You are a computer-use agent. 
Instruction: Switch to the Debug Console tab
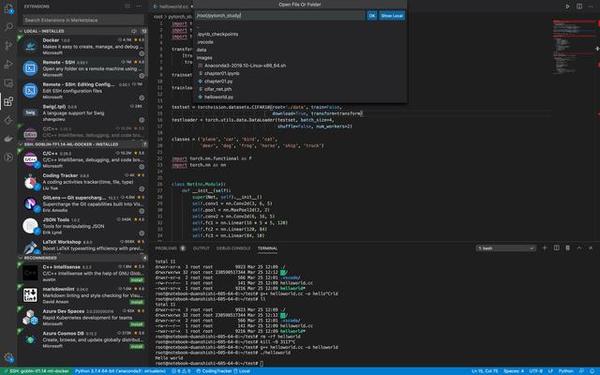233,248
